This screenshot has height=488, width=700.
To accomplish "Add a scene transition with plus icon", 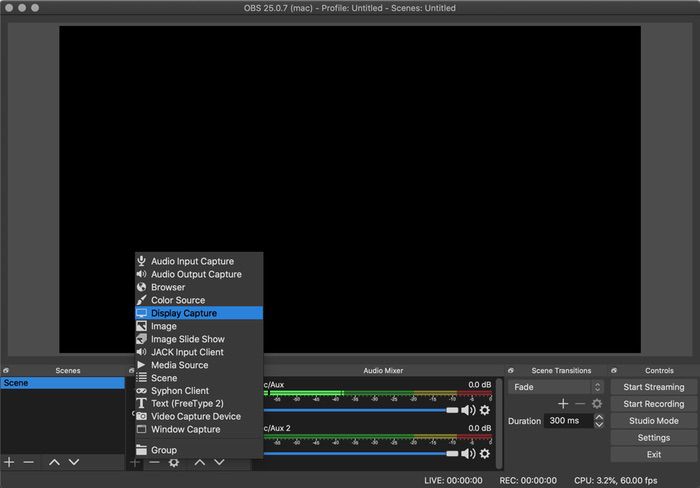I will (563, 404).
